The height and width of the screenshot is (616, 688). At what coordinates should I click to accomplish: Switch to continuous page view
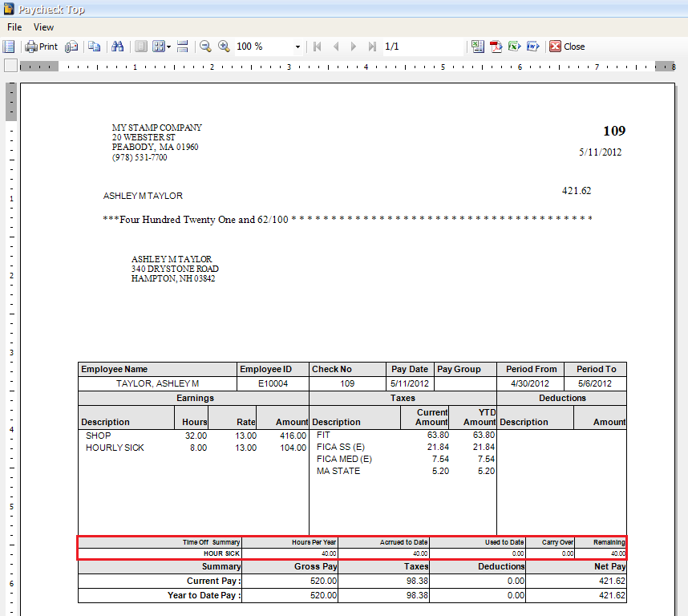(183, 47)
